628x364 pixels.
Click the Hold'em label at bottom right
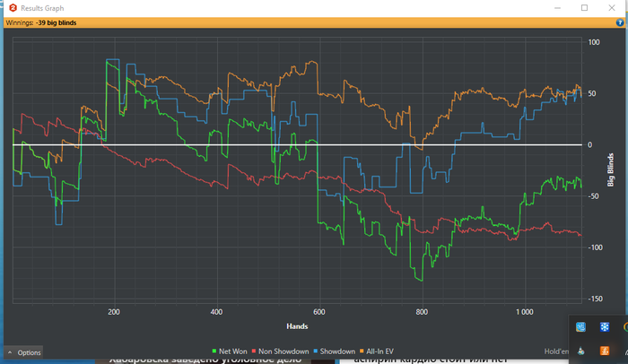[556, 351]
